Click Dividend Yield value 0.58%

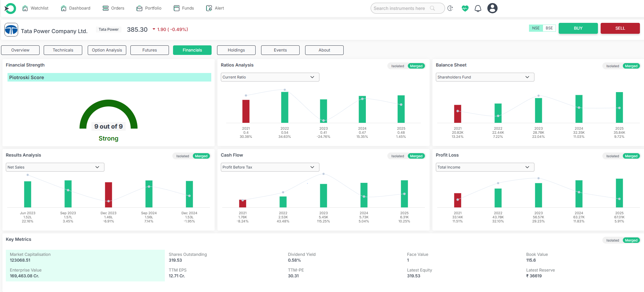pyautogui.click(x=295, y=260)
